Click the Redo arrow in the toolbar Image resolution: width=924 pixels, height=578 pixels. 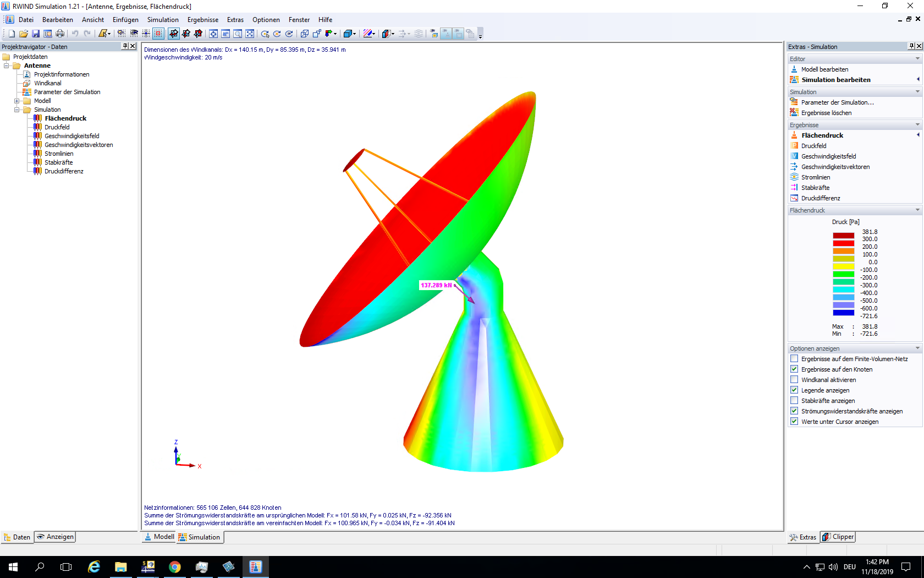click(x=87, y=34)
